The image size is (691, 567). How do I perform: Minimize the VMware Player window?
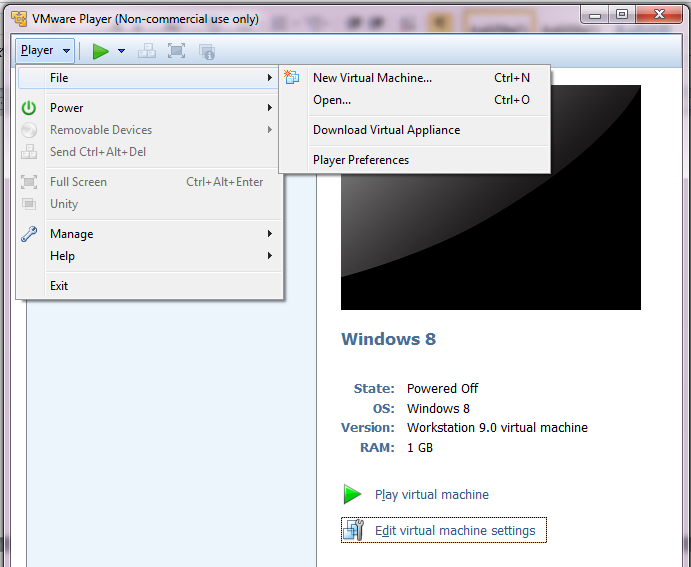tap(595, 15)
